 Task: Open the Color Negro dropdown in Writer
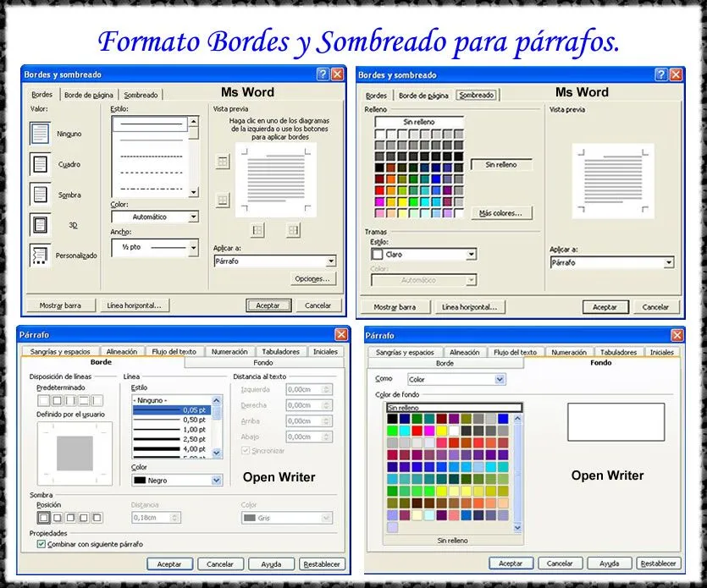pos(217,481)
